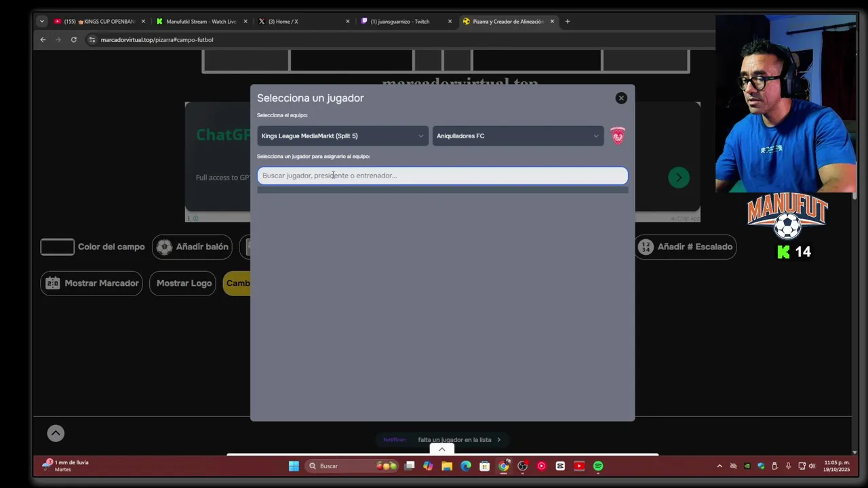Switch to KINGS CUP YouTube tab

coord(100,21)
